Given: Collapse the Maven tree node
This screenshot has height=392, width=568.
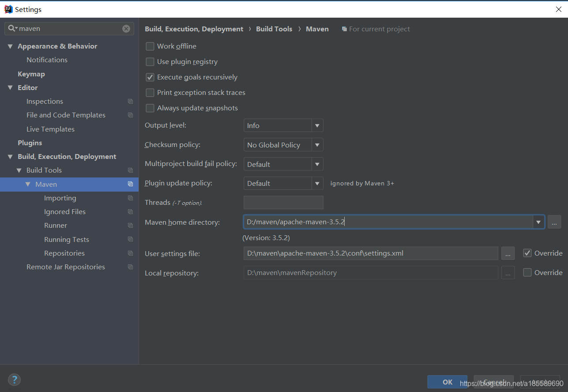Looking at the screenshot, I should tap(28, 184).
